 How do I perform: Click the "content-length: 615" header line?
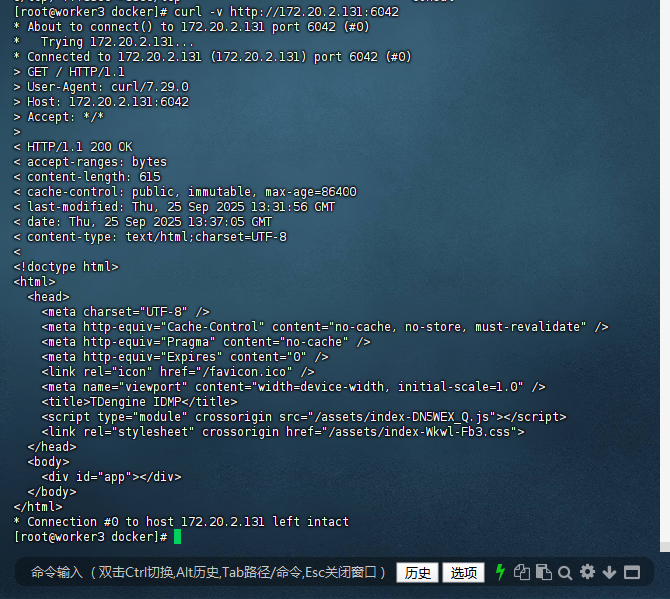pyautogui.click(x=87, y=177)
